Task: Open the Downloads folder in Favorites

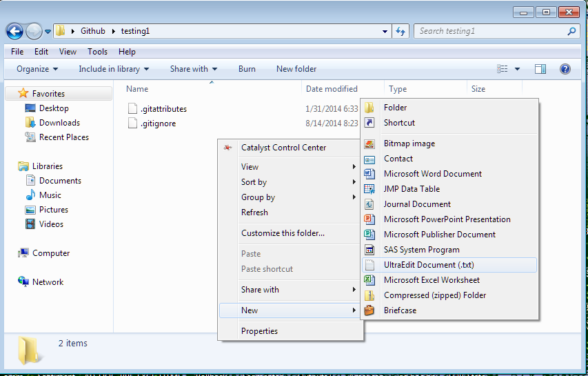Action: point(59,123)
